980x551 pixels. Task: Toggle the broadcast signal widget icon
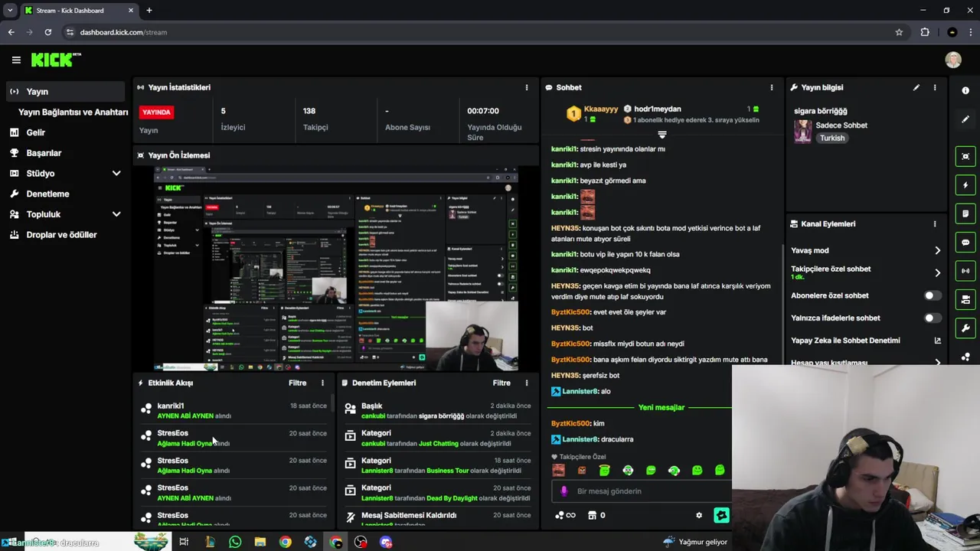pos(965,271)
